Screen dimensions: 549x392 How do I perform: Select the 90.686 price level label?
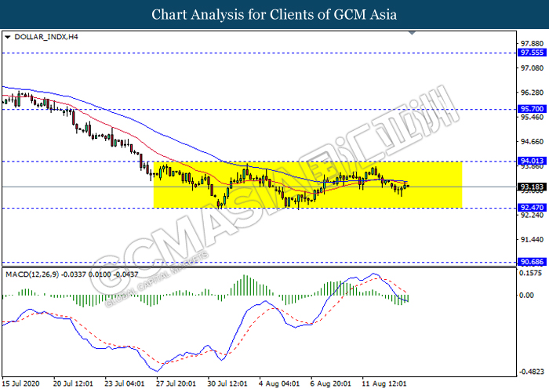point(532,262)
